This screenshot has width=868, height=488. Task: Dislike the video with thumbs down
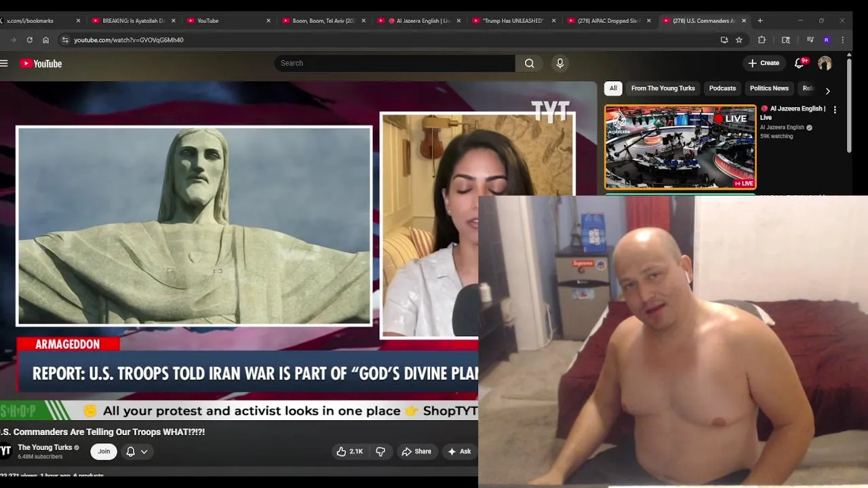(380, 451)
